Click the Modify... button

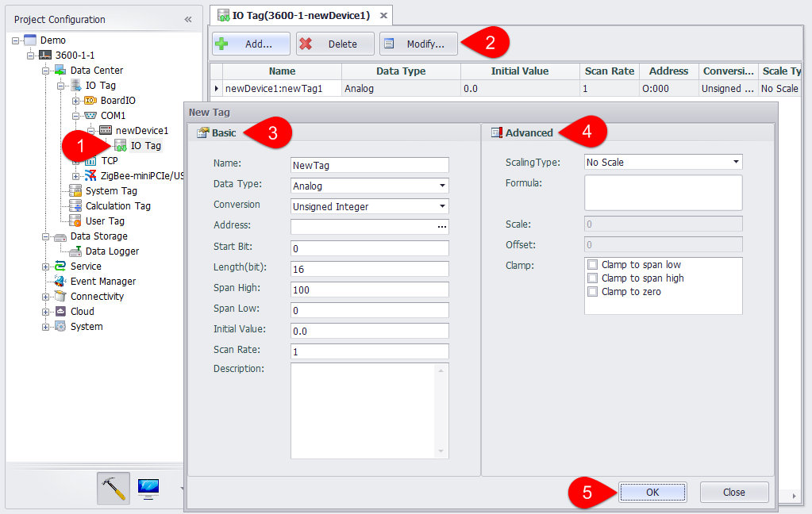point(419,44)
